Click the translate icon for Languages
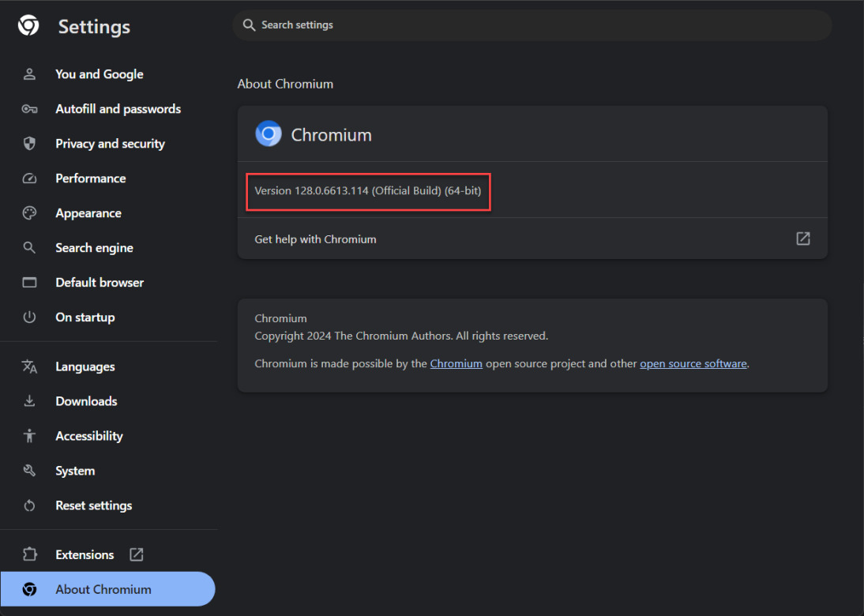864x616 pixels. click(29, 366)
